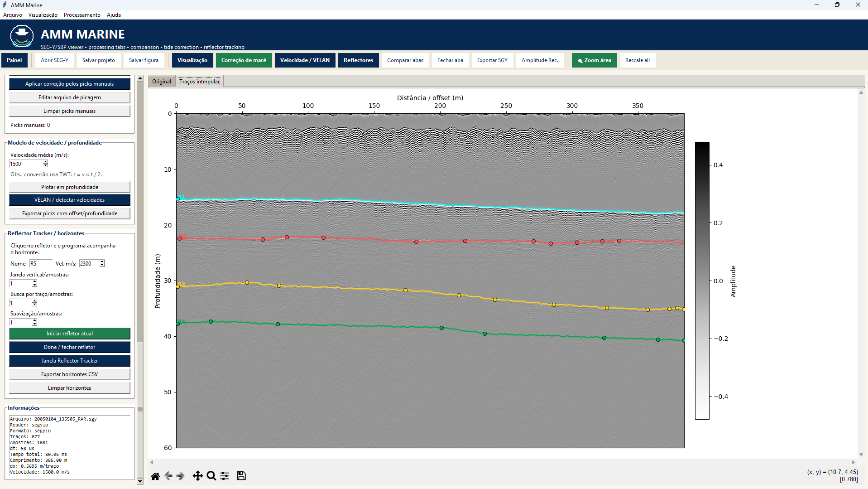Click Limpar picks manuais button
Screen dimensions: 868x489
click(x=70, y=111)
